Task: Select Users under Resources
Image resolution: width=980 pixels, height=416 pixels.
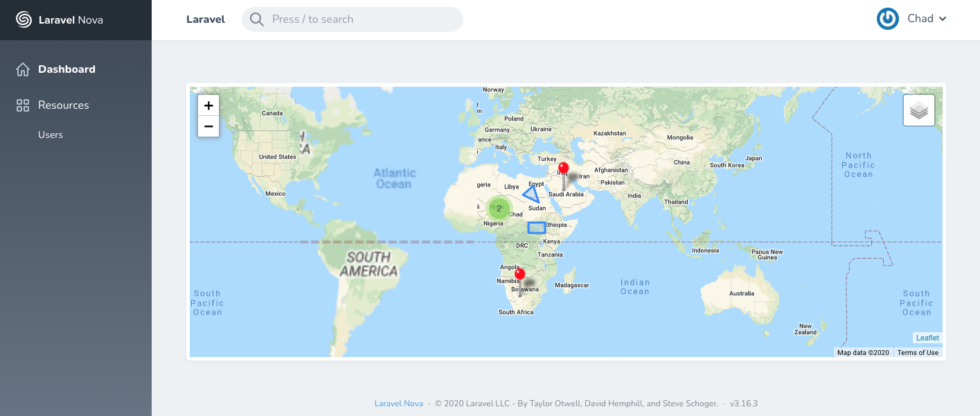Action: pyautogui.click(x=51, y=135)
